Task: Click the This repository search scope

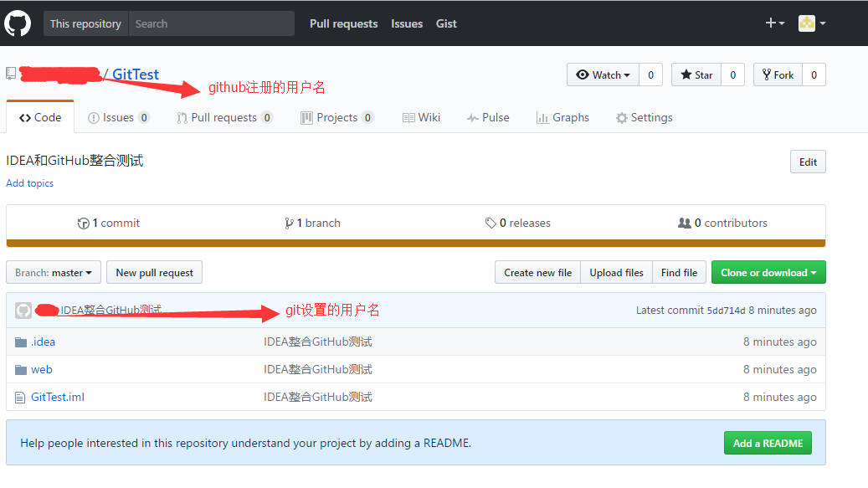Action: pos(86,23)
